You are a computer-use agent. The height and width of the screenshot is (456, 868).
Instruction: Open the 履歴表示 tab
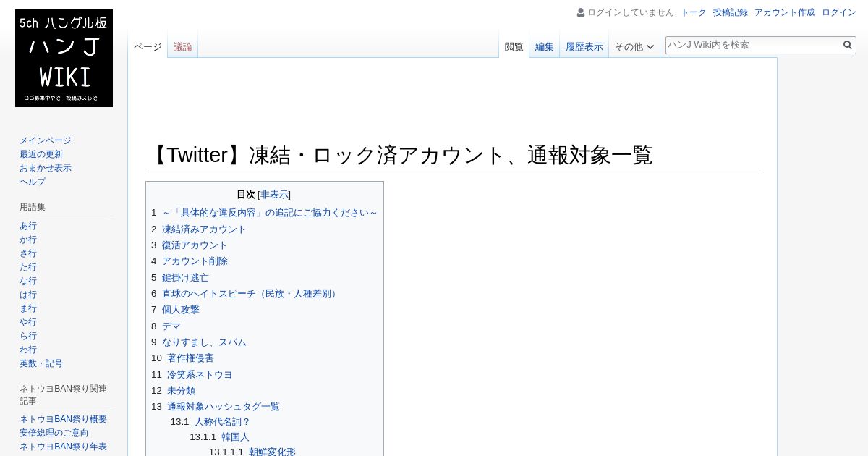coord(584,47)
